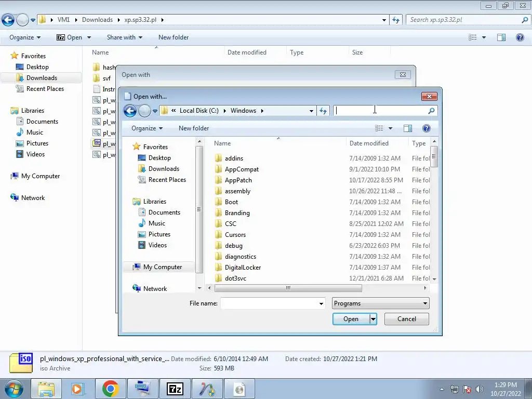This screenshot has width=532, height=399.
Task: Click the horizontal scrollbar in file list
Action: tap(288, 288)
